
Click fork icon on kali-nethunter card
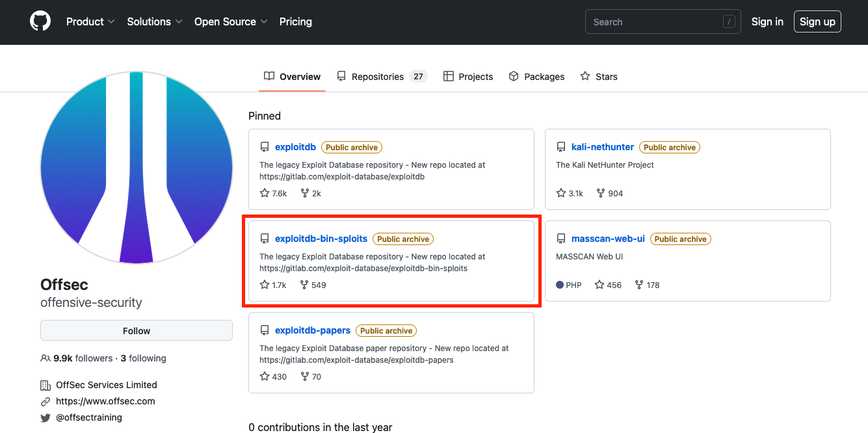click(601, 193)
